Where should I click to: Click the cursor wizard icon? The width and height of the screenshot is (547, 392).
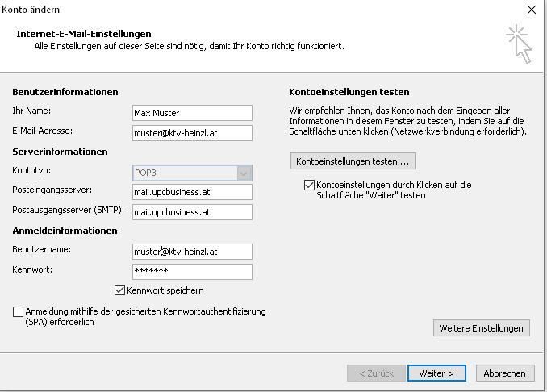(519, 44)
